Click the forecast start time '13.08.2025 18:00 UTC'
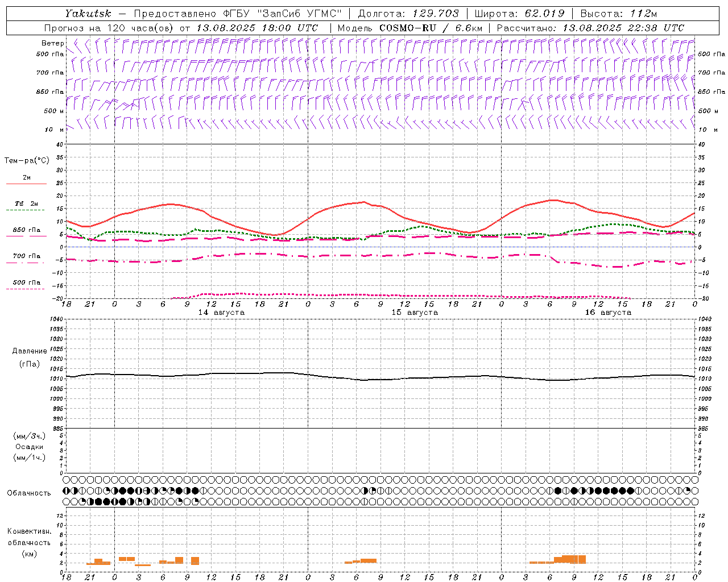Screen dimensions: 728x582 click(x=257, y=28)
